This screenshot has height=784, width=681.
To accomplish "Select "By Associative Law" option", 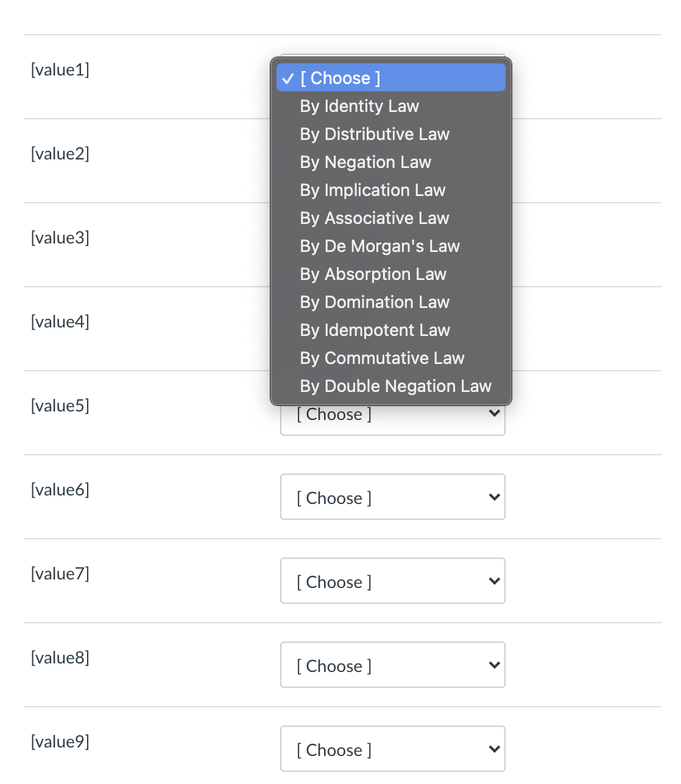I will 374,218.
